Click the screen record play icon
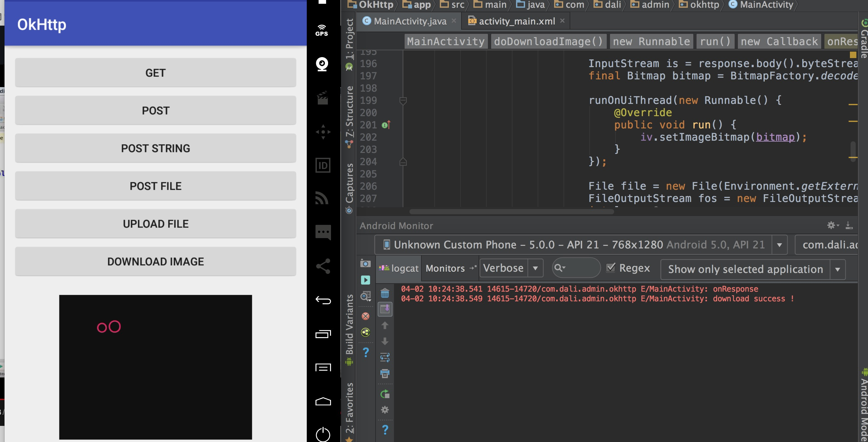 (365, 280)
